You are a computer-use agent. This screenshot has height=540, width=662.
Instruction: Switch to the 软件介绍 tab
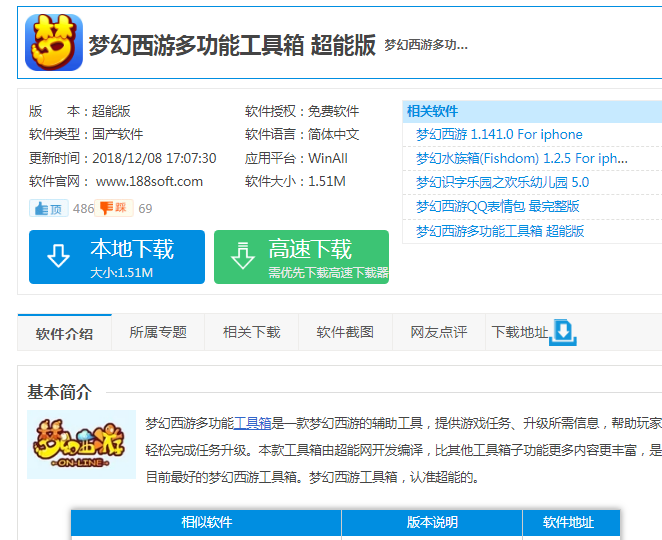[x=64, y=333]
